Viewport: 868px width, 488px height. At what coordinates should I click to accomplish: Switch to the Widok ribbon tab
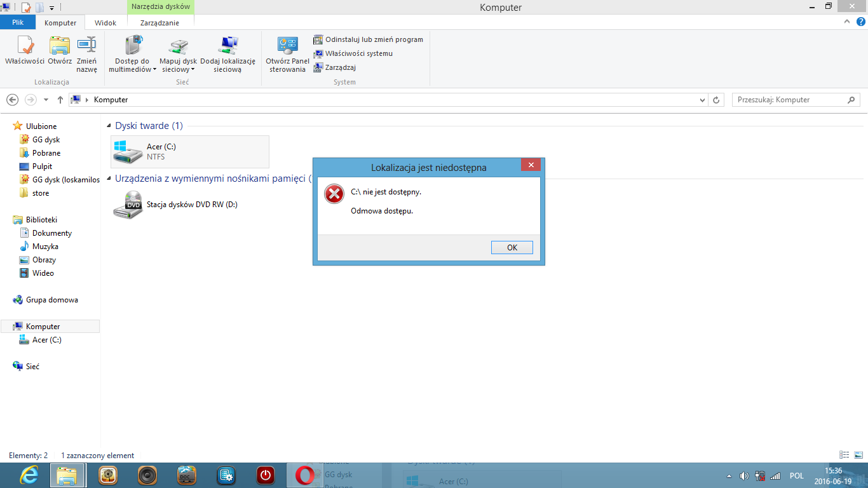click(105, 22)
